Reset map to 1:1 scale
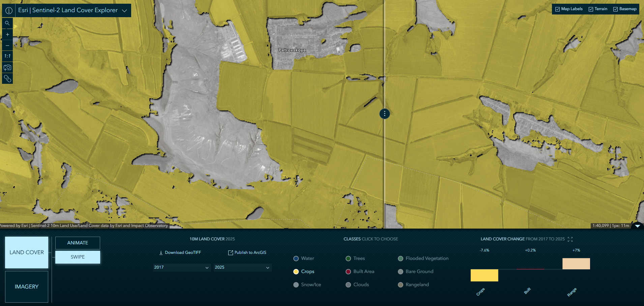Viewport: 644px width, 306px height. [7, 56]
